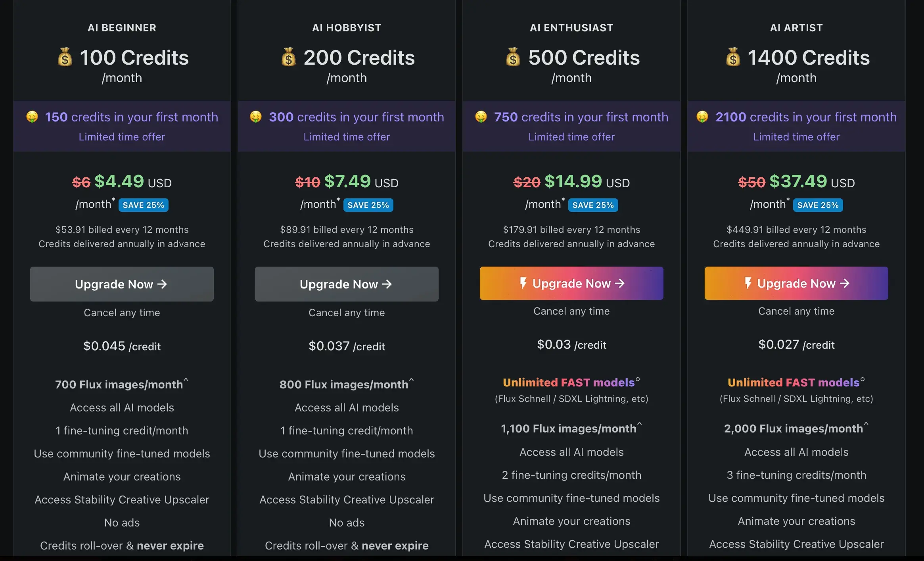Image resolution: width=924 pixels, height=561 pixels.
Task: Click the SAVE 25% badge under the $4.49 price
Action: pos(144,205)
